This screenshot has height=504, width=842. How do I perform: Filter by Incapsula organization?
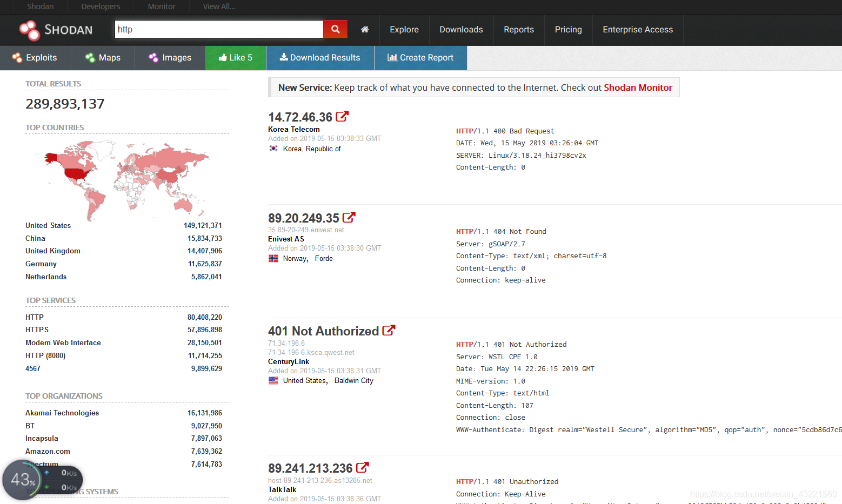[x=42, y=438]
